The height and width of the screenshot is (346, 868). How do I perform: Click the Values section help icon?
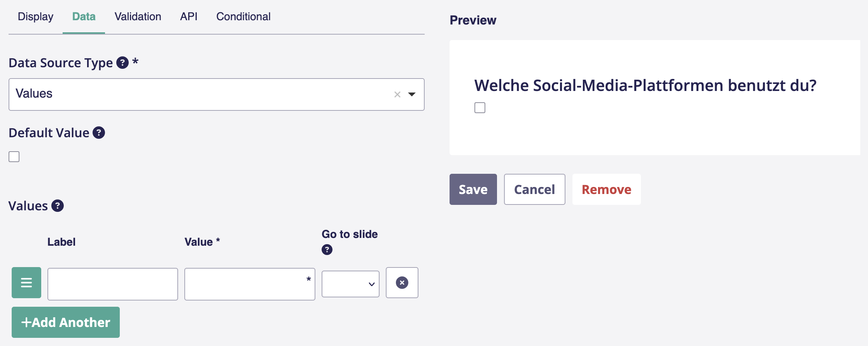58,206
